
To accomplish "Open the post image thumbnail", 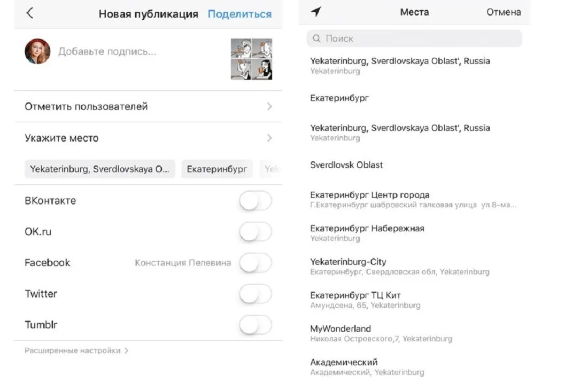I will (251, 59).
